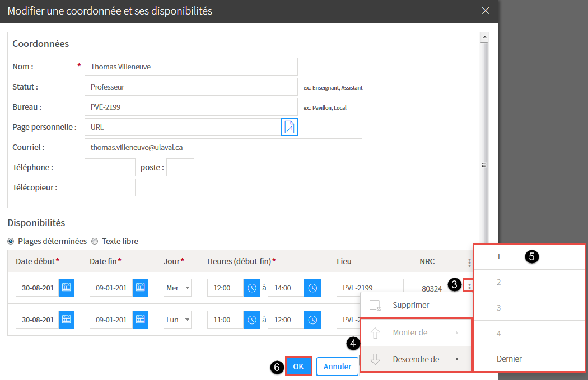Click the NRC value 80324
Screen dimensions: 588x380
coord(432,289)
